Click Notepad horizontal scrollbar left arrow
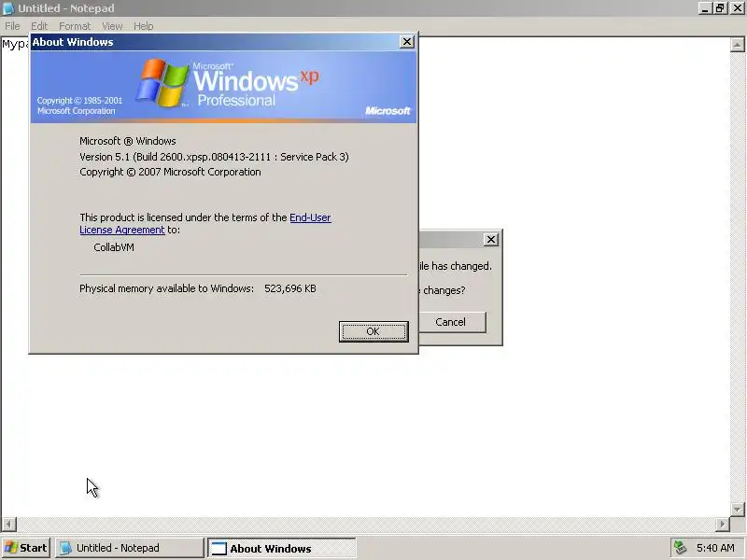The width and height of the screenshot is (747, 560). (8, 524)
